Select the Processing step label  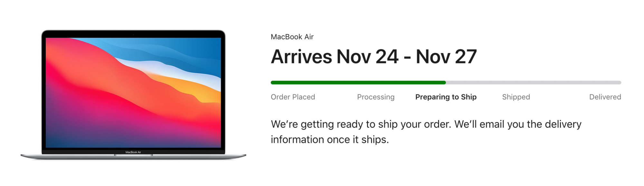point(375,97)
